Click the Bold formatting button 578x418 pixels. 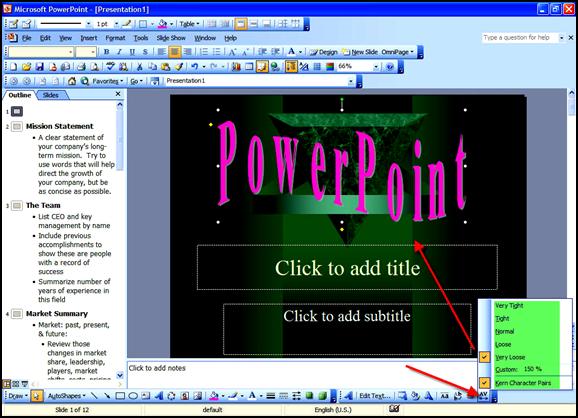pyautogui.click(x=107, y=52)
